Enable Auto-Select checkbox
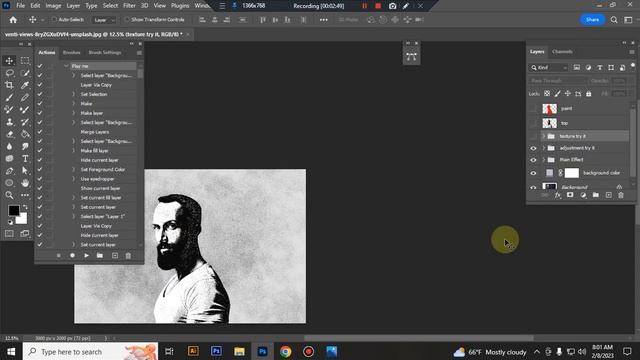Screen dimensions: 640x360 point(53,20)
